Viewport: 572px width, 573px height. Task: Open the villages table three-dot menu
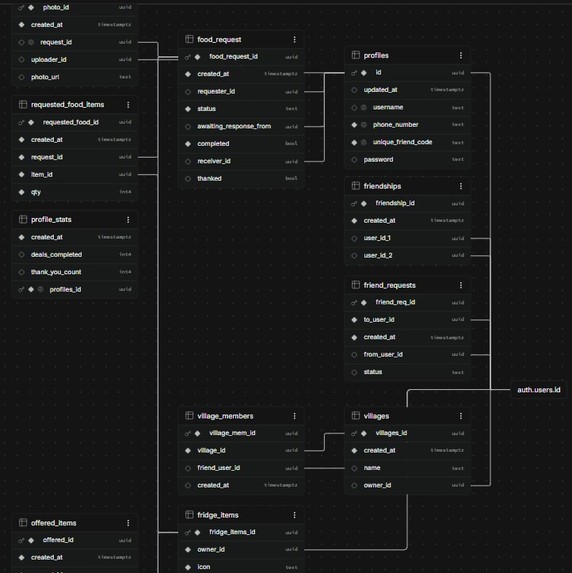click(x=461, y=416)
